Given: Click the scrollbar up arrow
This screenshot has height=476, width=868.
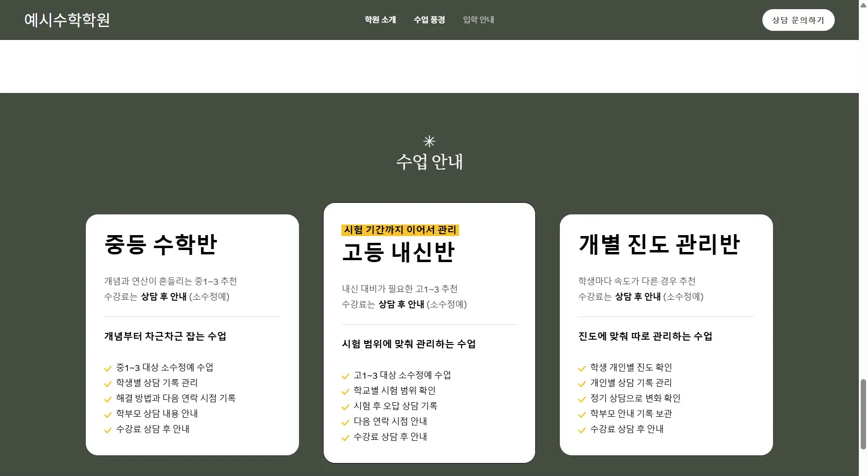Looking at the screenshot, I should pyautogui.click(x=863, y=4).
